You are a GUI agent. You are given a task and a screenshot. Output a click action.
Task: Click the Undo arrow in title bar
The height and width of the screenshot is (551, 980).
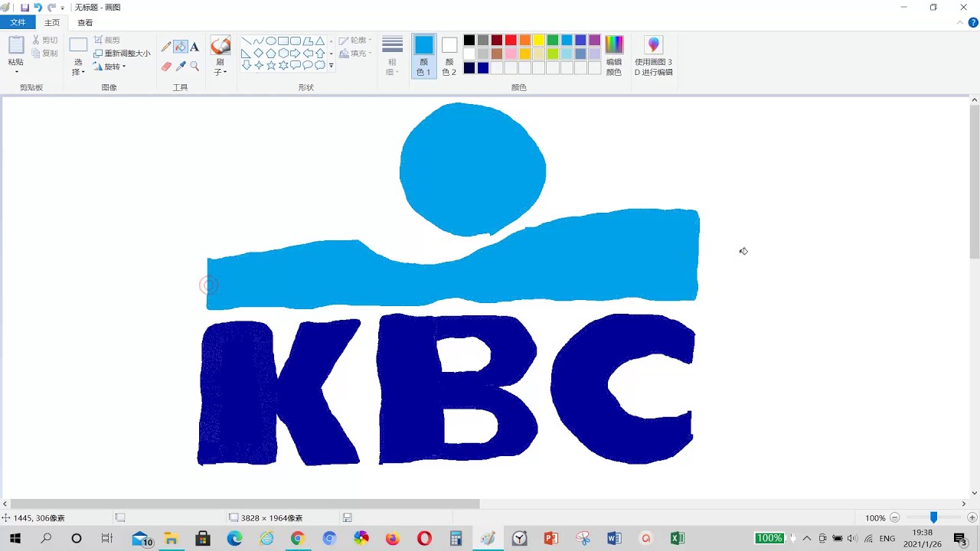click(x=38, y=8)
